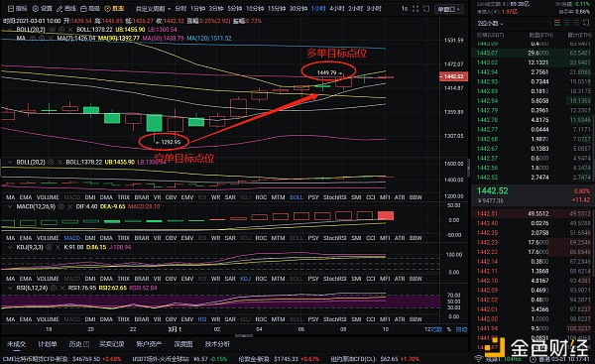The width and height of the screenshot is (595, 364).
Task: Choose MFI in RSI panel indicator row
Action: pyautogui.click(x=385, y=319)
